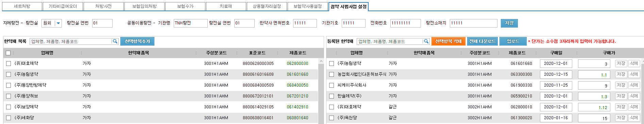644x124 pixels.
Task: Switch to the 보험약사용설정 tab
Action: tap(308, 6)
